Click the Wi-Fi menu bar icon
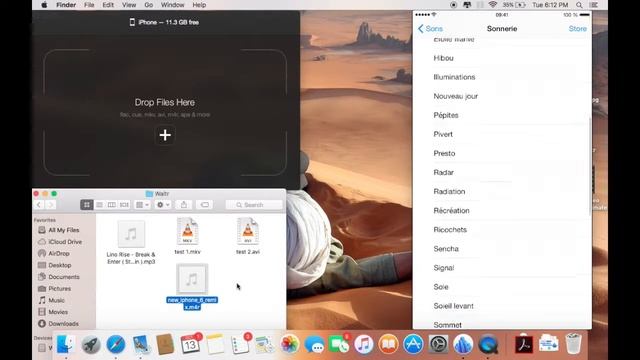 click(493, 5)
